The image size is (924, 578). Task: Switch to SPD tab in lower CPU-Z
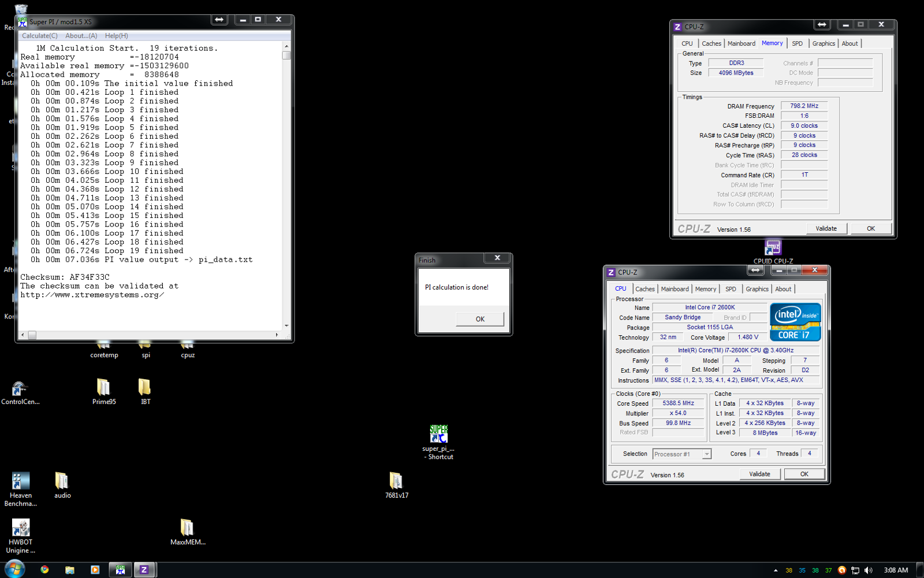731,289
